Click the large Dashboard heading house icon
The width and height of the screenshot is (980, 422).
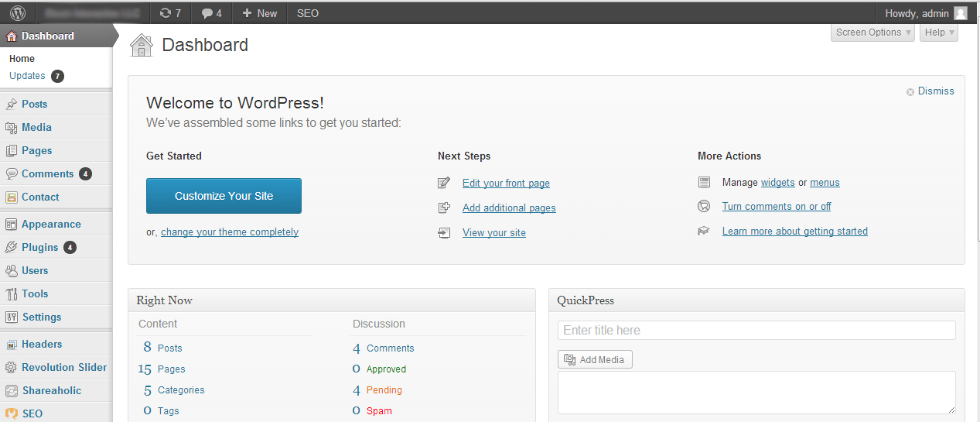[x=142, y=45]
